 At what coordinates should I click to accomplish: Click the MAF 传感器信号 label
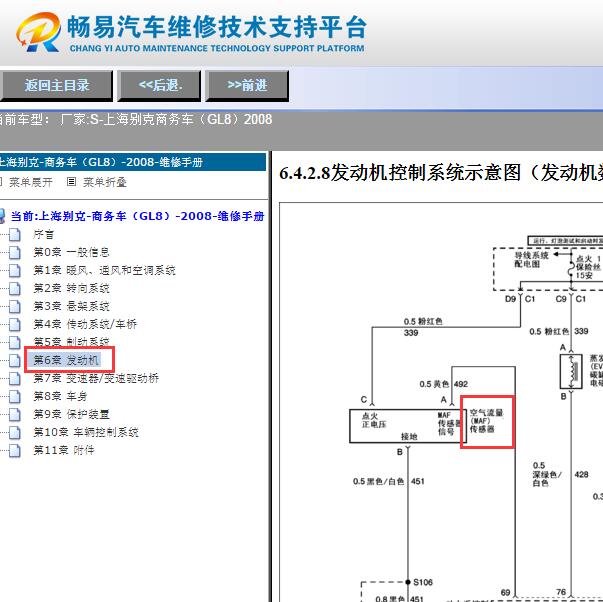coord(449,424)
